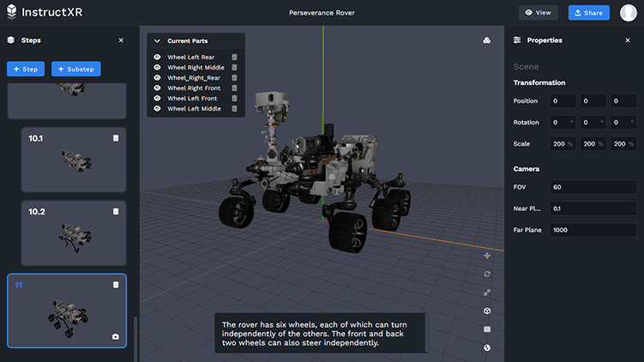Click the Properties sliders icon

click(x=517, y=39)
